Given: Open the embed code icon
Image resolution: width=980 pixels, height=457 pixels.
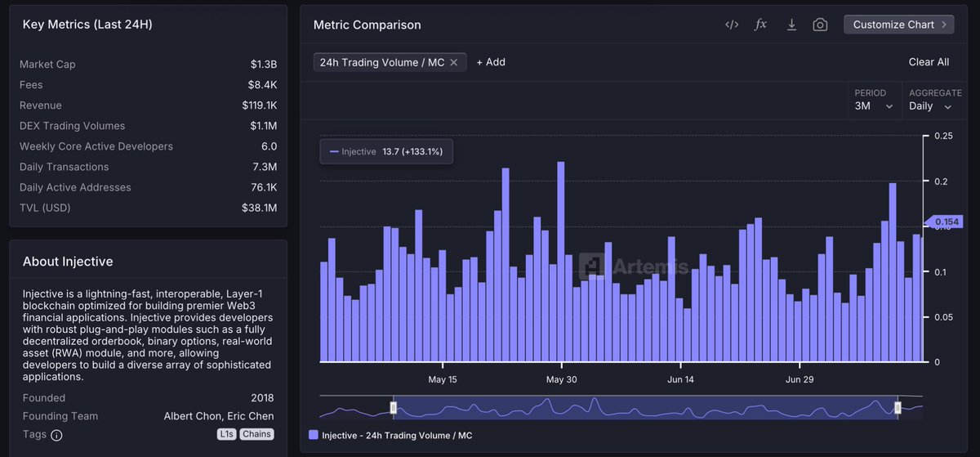Looking at the screenshot, I should tap(732, 25).
